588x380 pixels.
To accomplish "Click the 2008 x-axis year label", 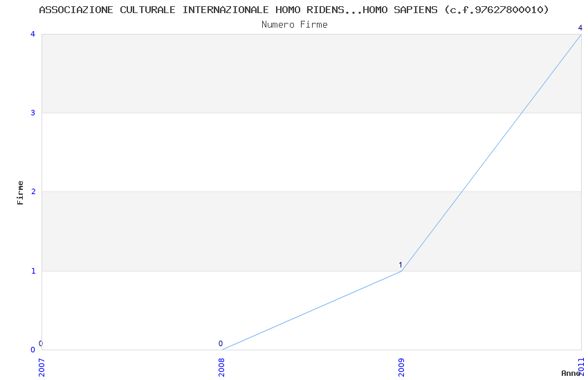I will coord(221,368).
